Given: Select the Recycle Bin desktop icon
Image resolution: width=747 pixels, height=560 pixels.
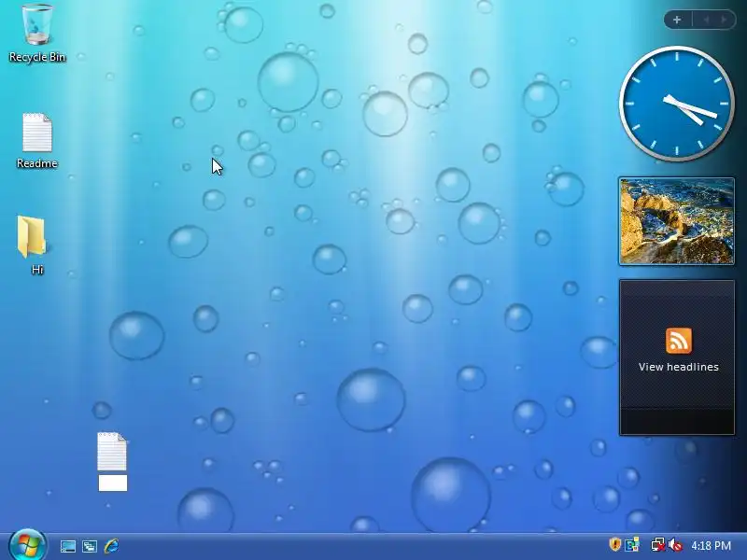Looking at the screenshot, I should pyautogui.click(x=37, y=33).
